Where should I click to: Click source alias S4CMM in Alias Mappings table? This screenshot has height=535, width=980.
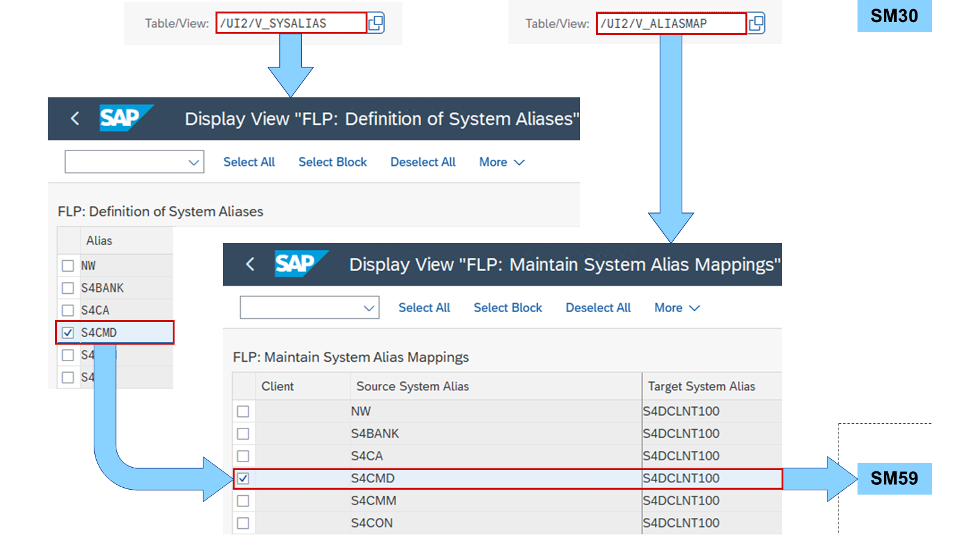[x=374, y=501]
